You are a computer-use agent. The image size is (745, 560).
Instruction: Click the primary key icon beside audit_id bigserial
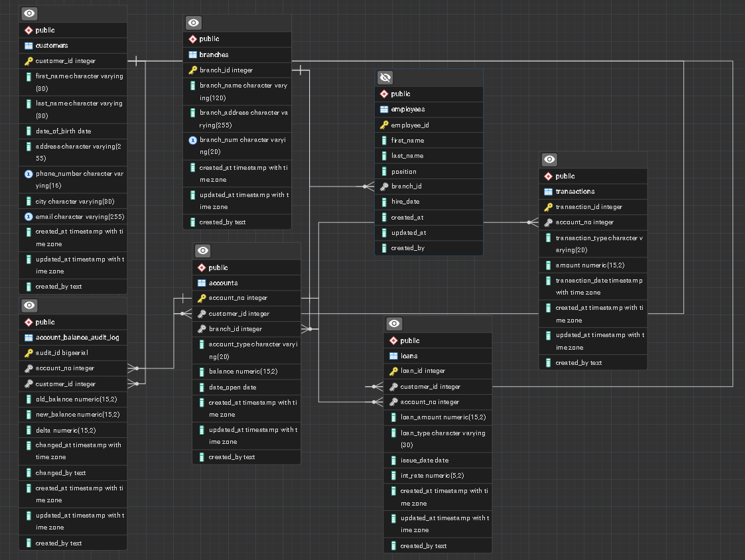(29, 353)
